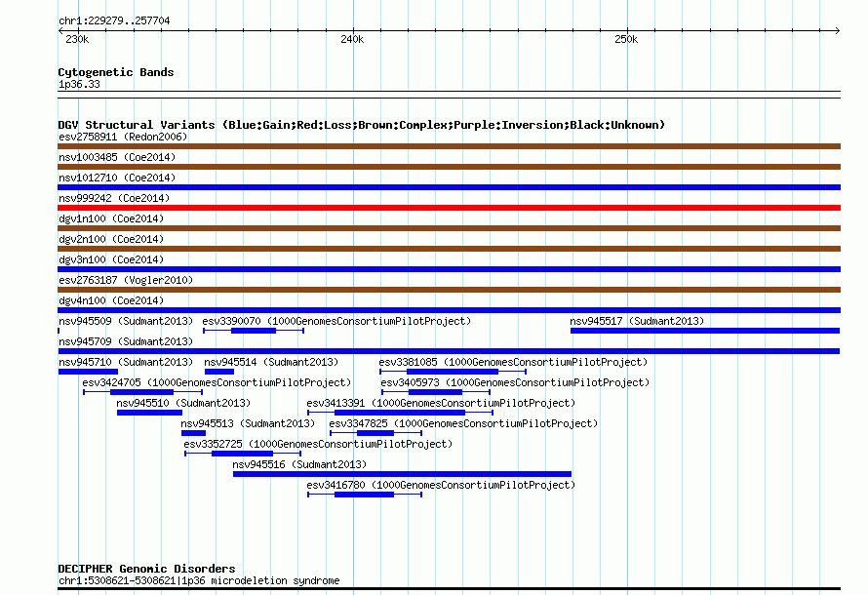Image resolution: width=868 pixels, height=595 pixels.
Task: Select the blue nsv945517 variant bar
Action: pos(705,331)
